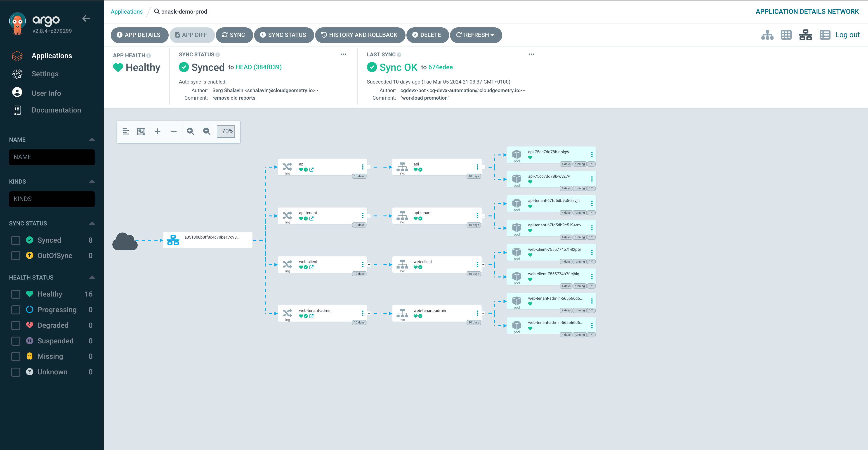The height and width of the screenshot is (450, 868).
Task: Click the REFRESH dropdown arrow
Action: point(494,36)
